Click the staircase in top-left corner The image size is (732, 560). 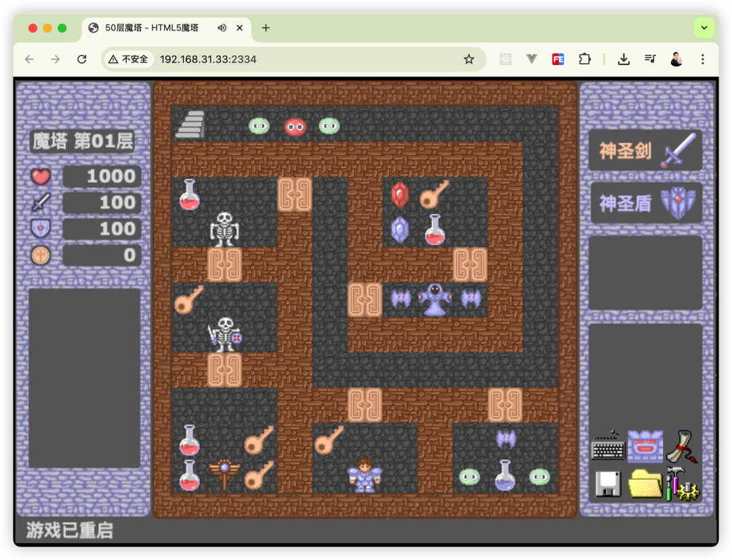190,124
